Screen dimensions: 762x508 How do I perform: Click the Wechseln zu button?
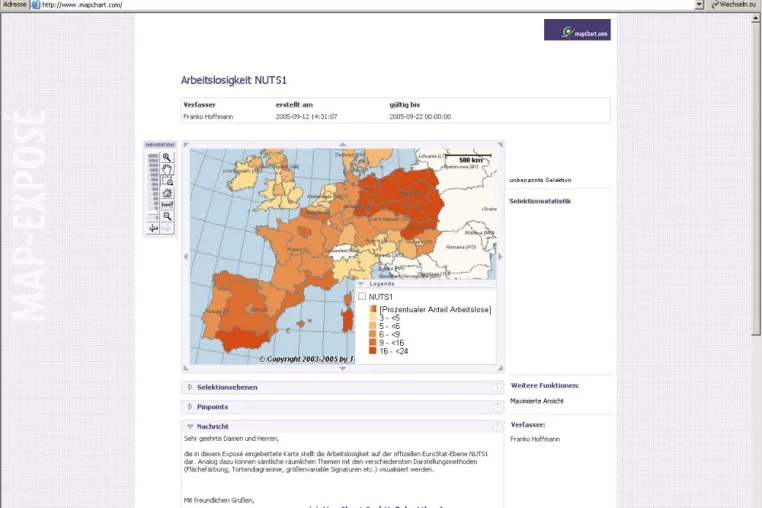pos(733,4)
